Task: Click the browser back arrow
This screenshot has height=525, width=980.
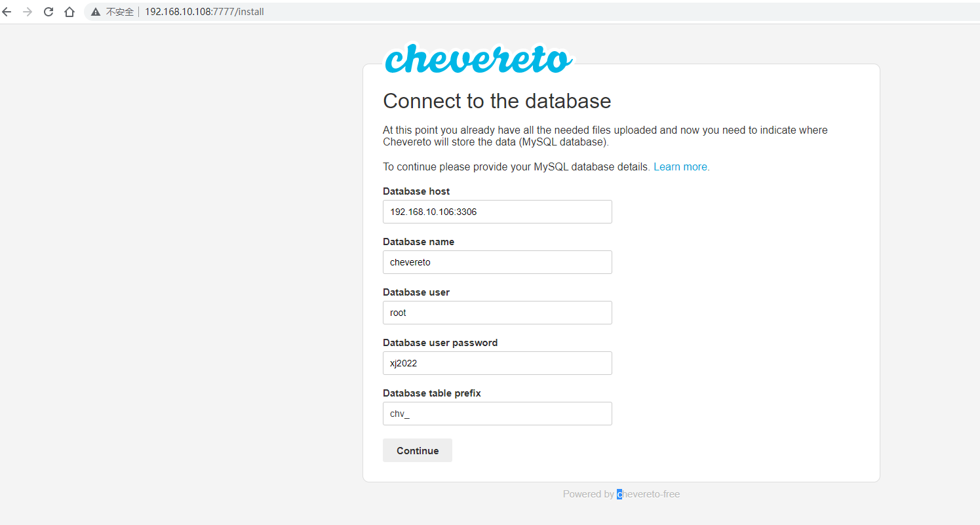Action: point(7,12)
